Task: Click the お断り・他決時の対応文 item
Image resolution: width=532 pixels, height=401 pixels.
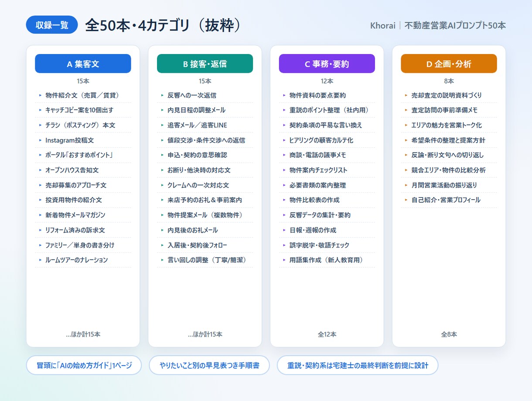Action: pyautogui.click(x=205, y=170)
